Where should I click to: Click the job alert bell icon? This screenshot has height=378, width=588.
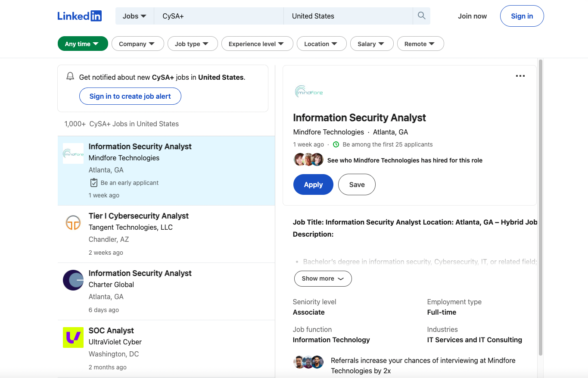coord(70,77)
